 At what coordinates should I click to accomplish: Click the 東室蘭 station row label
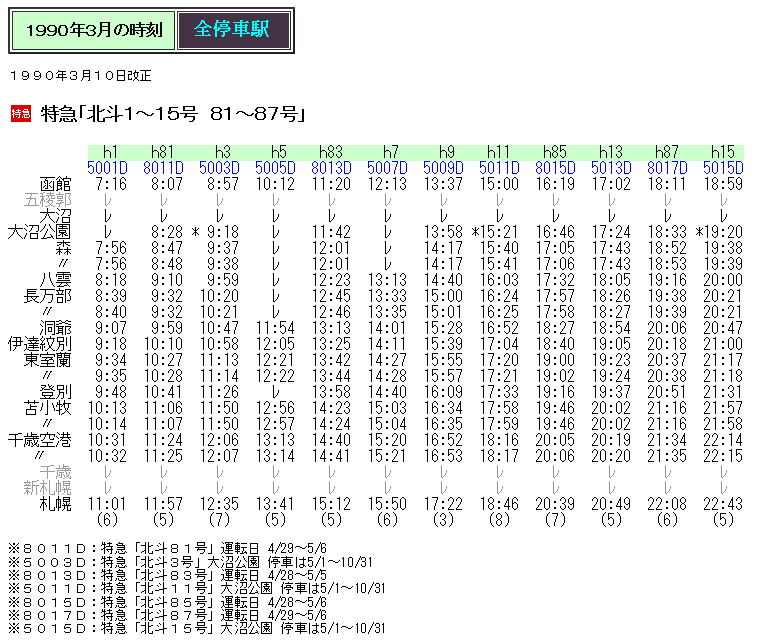48,360
